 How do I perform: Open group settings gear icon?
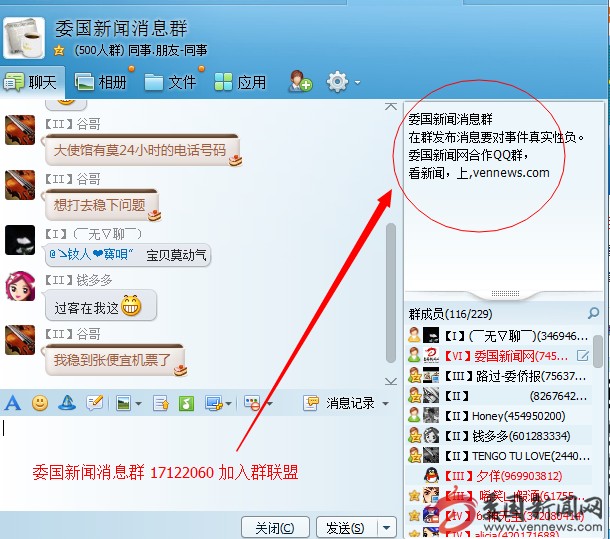[x=337, y=82]
